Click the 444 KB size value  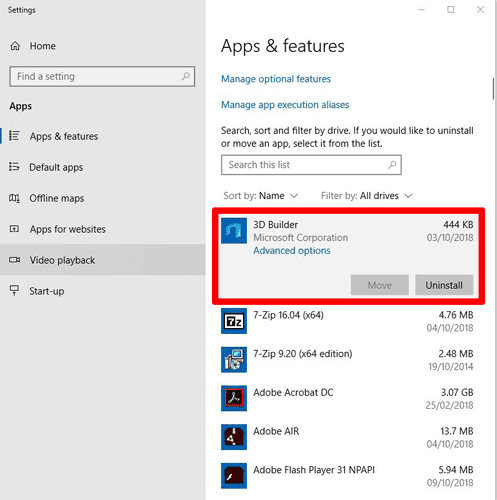(x=458, y=225)
